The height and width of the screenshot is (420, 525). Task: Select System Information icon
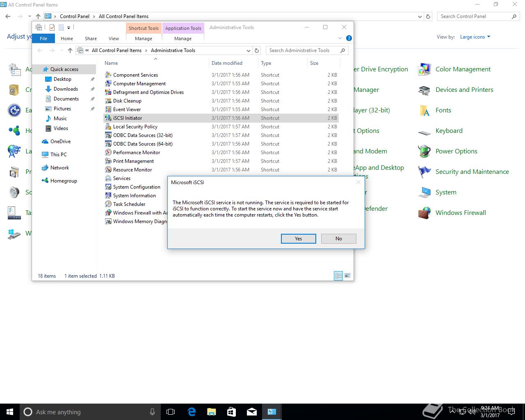[108, 196]
